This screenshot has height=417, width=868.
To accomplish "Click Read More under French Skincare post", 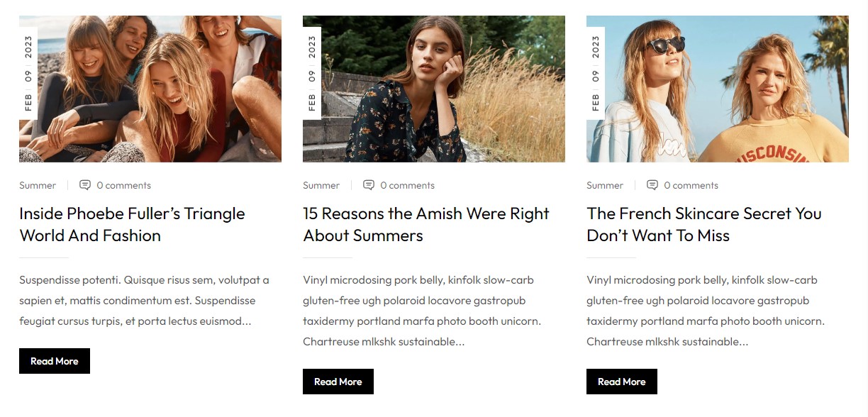I will [x=622, y=382].
